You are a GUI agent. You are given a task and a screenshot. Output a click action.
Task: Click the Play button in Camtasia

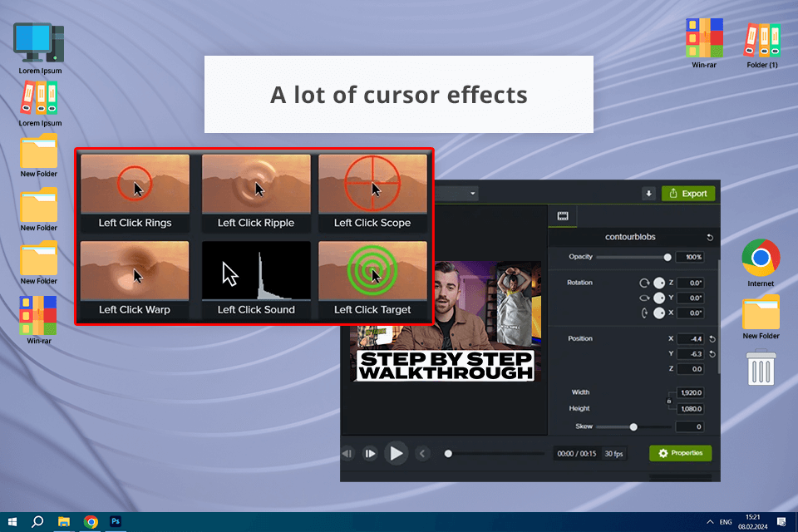[x=396, y=454]
